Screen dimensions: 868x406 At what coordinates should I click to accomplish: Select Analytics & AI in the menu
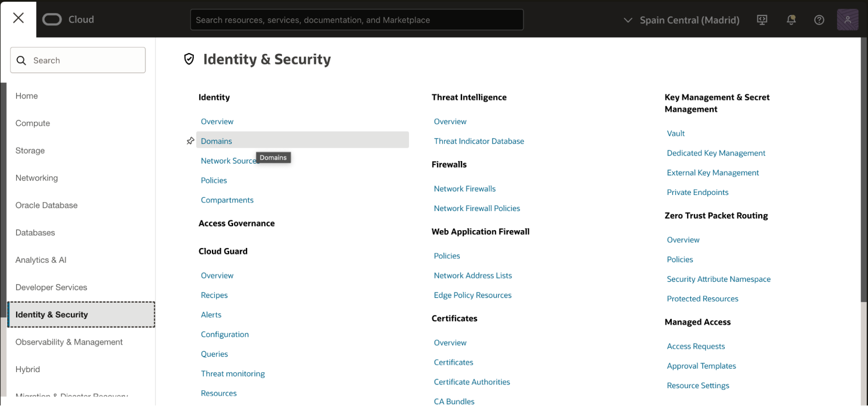41,260
